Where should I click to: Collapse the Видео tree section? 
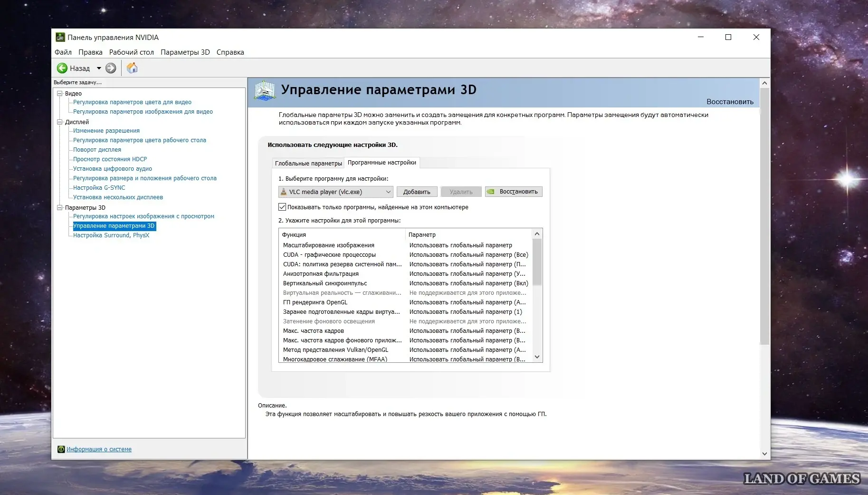point(60,94)
